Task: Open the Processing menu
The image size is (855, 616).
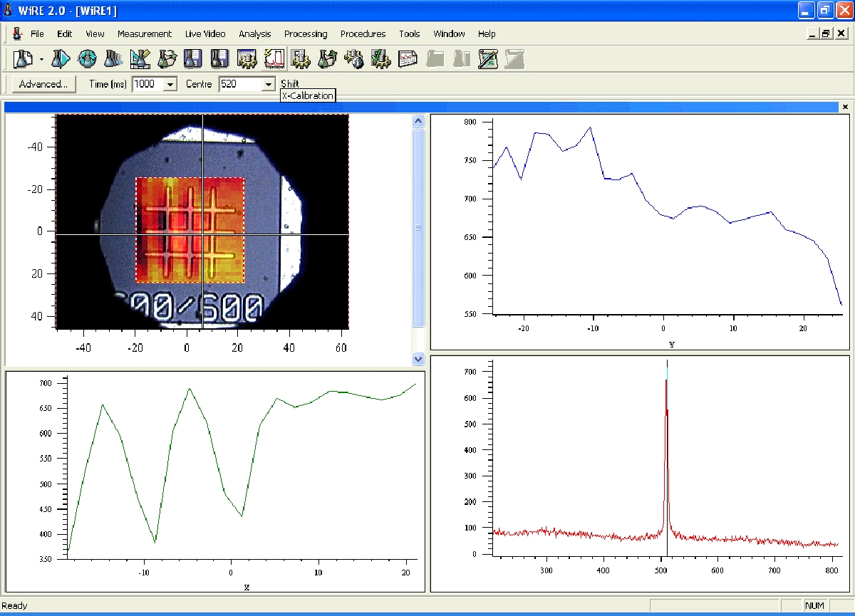Action: coord(306,33)
